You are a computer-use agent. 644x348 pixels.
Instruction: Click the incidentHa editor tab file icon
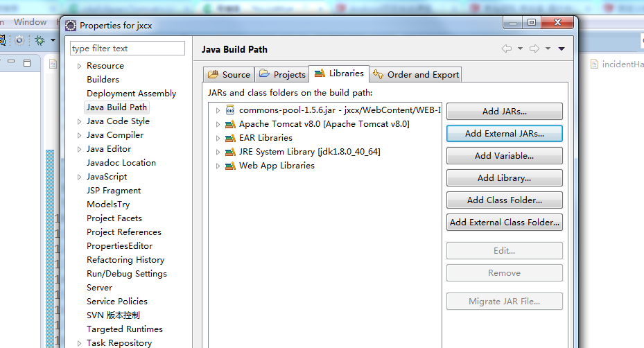pos(594,64)
